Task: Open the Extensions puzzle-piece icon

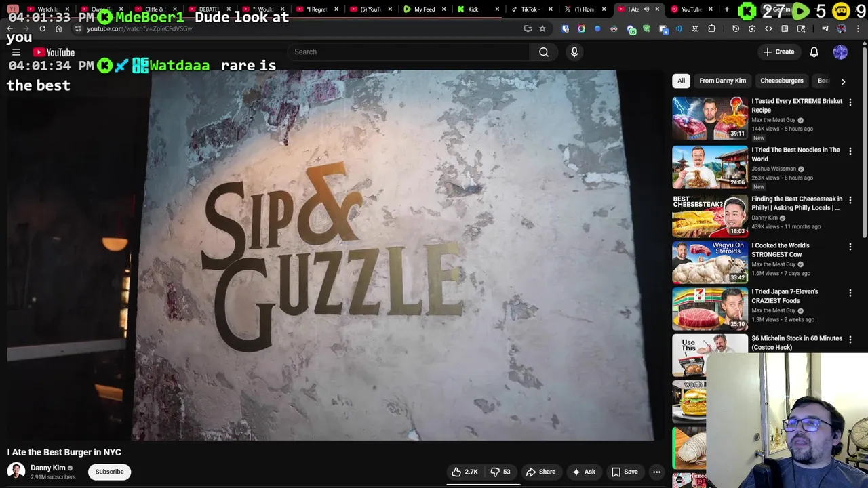Action: pyautogui.click(x=711, y=28)
